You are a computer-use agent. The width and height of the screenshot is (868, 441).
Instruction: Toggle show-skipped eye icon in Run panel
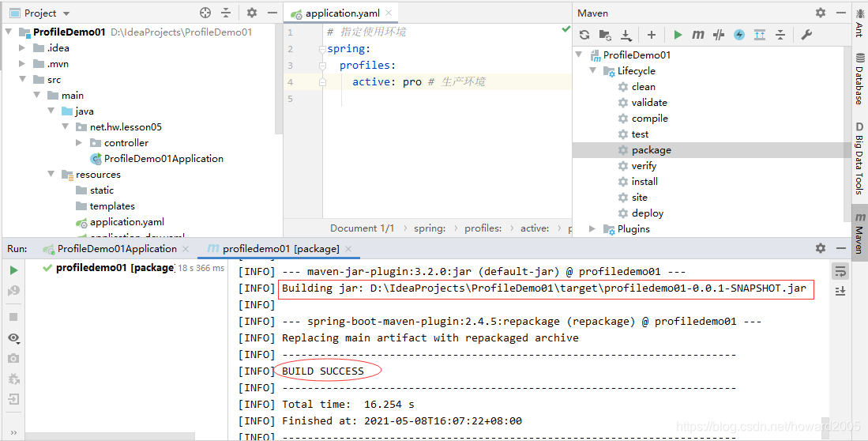click(x=14, y=338)
